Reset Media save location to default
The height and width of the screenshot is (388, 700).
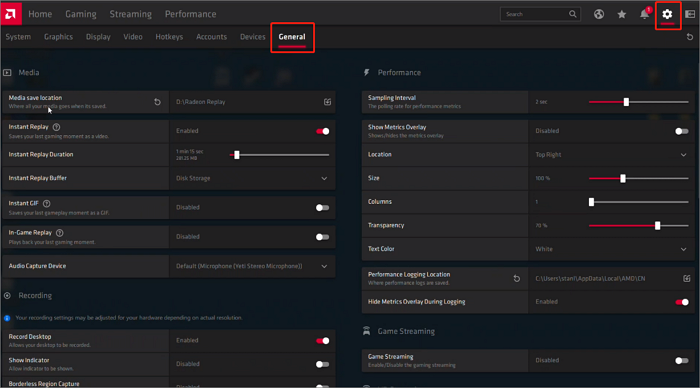point(157,102)
